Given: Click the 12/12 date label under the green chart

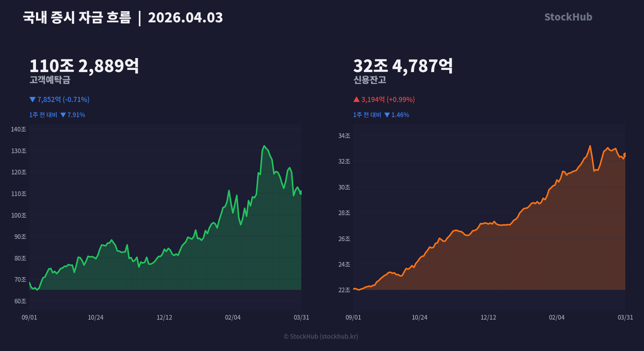Looking at the screenshot, I should [x=164, y=317].
